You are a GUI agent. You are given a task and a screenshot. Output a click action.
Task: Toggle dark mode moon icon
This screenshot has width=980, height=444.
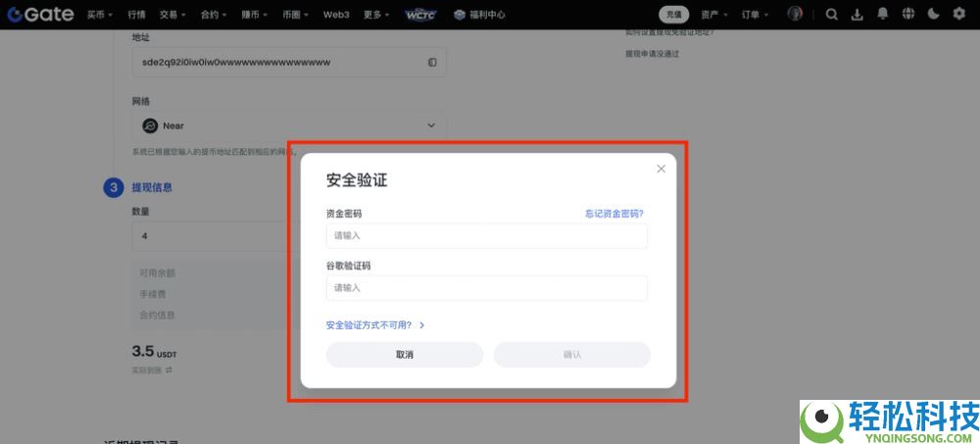tap(934, 14)
